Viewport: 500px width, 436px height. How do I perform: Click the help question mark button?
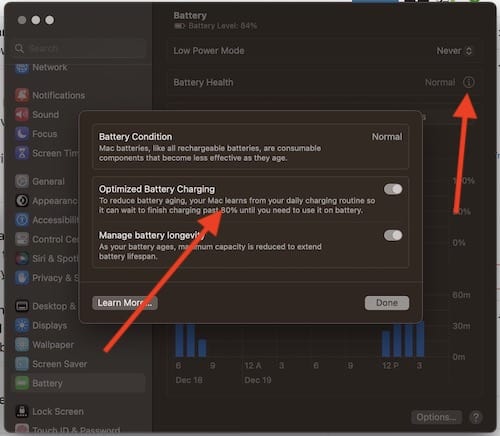[476, 417]
